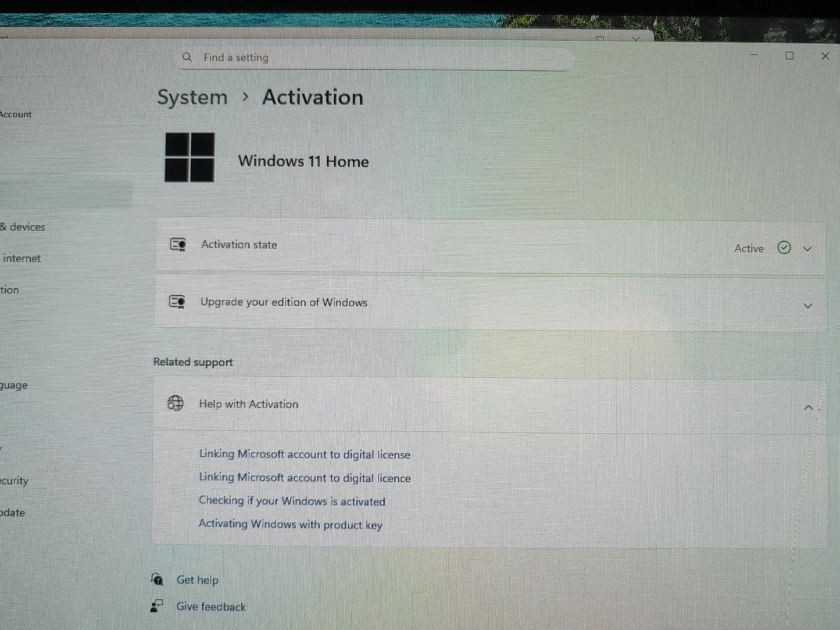
Task: Open the Give feedback link
Action: click(x=211, y=607)
